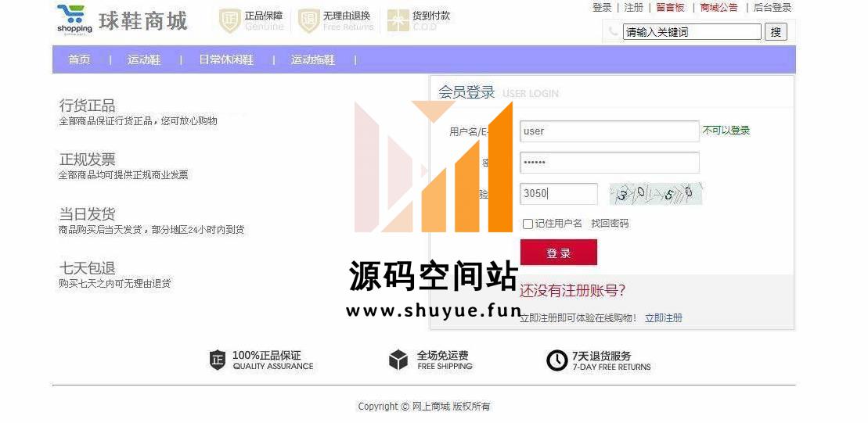Click the 7-DAY FREE RETURNS label
The image size is (868, 423).
click(612, 367)
